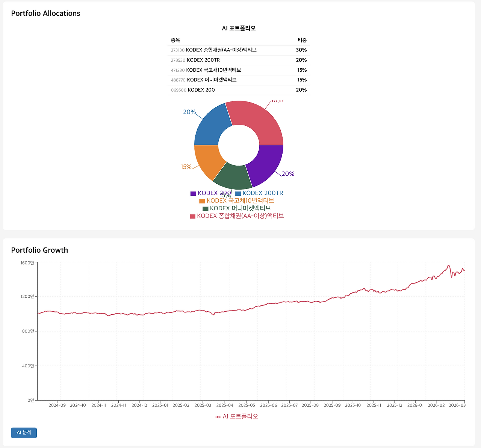This screenshot has height=448, width=481.
Task: Click the 2025-08 x-axis label
Action: click(x=310, y=406)
